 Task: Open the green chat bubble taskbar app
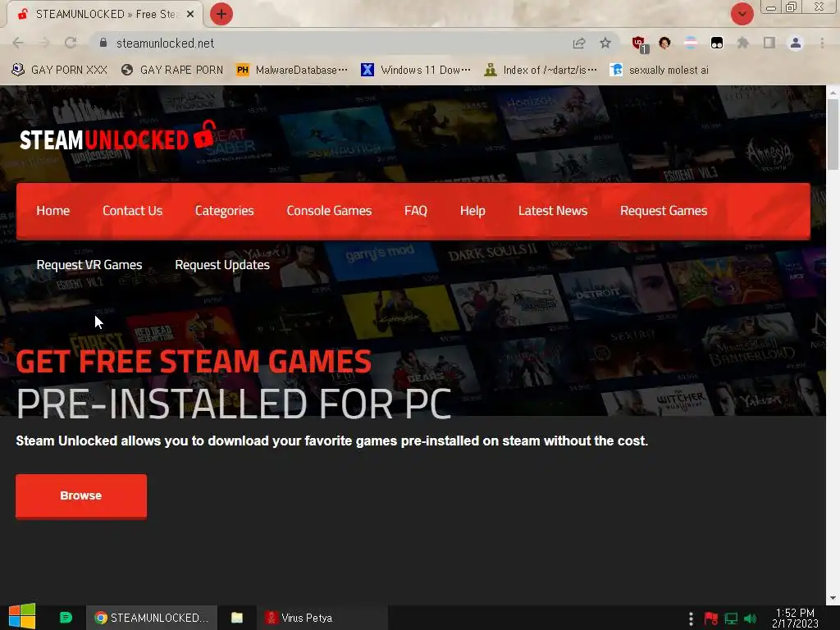tap(66, 618)
